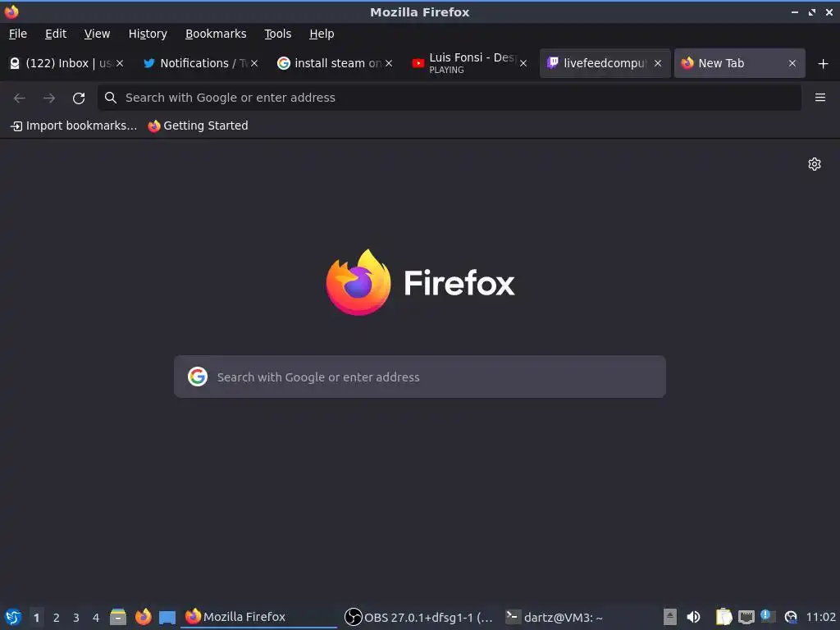Switch to workspace 3
The width and height of the screenshot is (840, 630).
click(76, 618)
